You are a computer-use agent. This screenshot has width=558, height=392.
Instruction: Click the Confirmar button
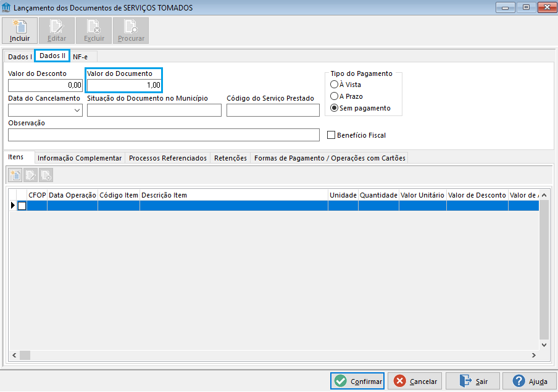click(x=357, y=382)
